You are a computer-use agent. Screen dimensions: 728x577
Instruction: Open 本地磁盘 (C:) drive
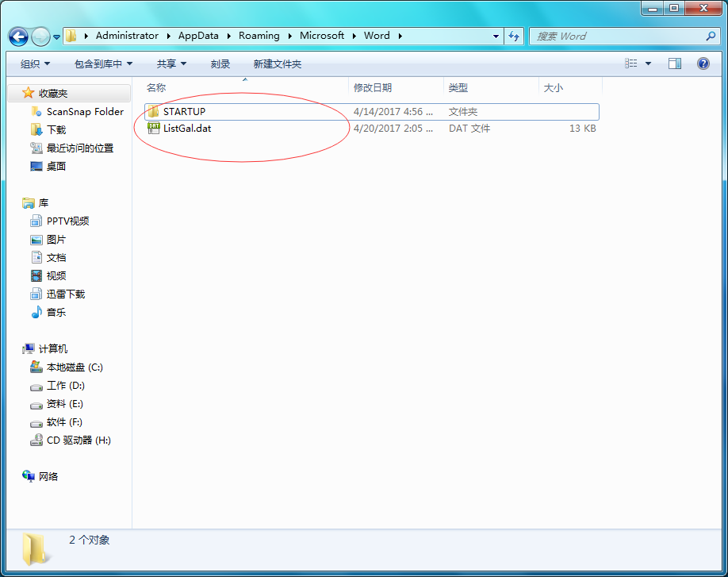tap(75, 367)
